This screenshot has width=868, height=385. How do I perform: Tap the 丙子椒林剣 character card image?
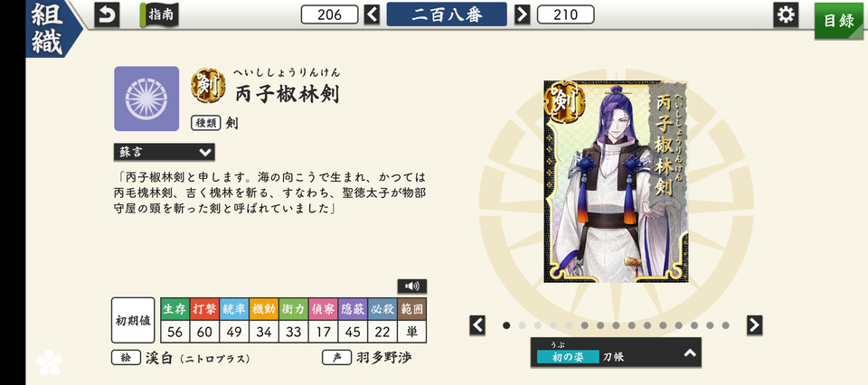tap(616, 182)
